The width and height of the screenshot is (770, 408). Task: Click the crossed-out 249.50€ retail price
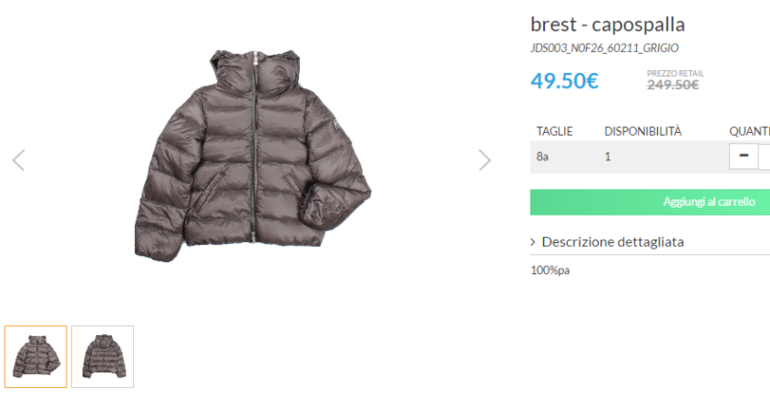[x=672, y=85]
